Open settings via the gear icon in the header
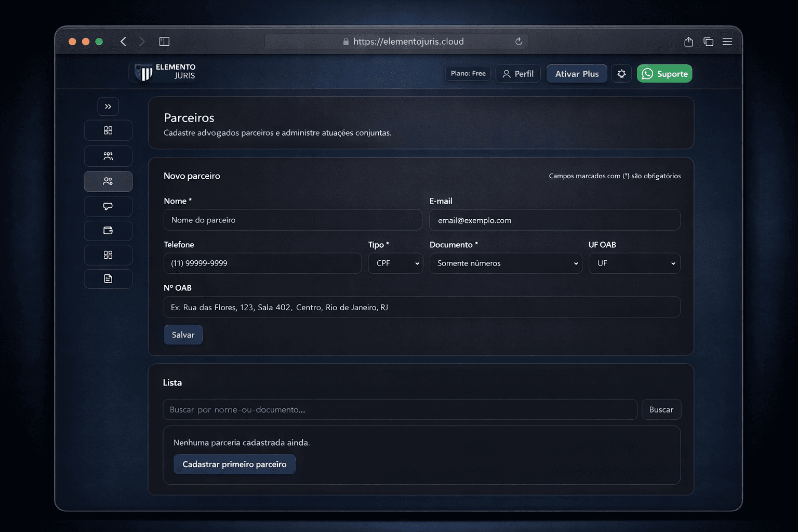 tap(621, 74)
